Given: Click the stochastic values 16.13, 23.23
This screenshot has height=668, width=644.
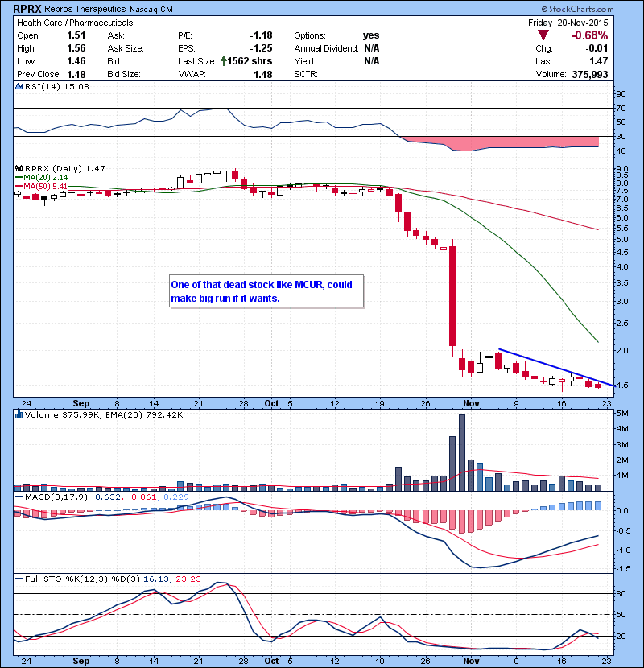Looking at the screenshot, I should [171, 579].
